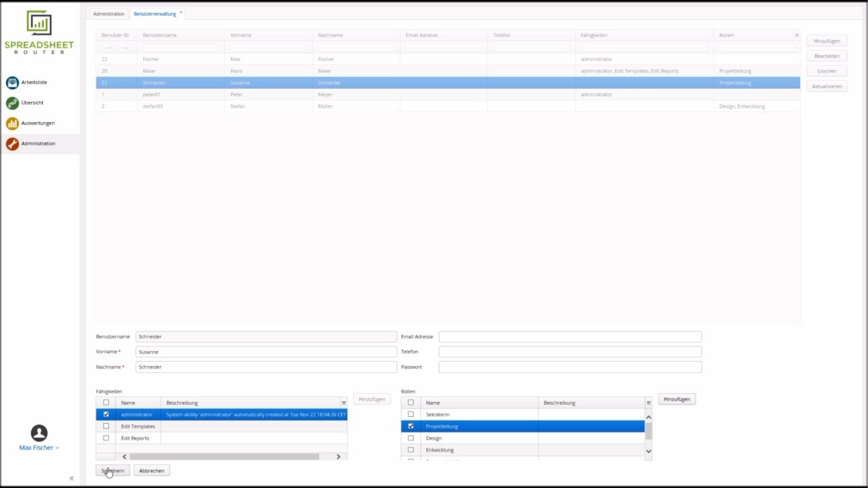Click the Bearbeiten button
This screenshot has height=488, width=868.
[827, 56]
